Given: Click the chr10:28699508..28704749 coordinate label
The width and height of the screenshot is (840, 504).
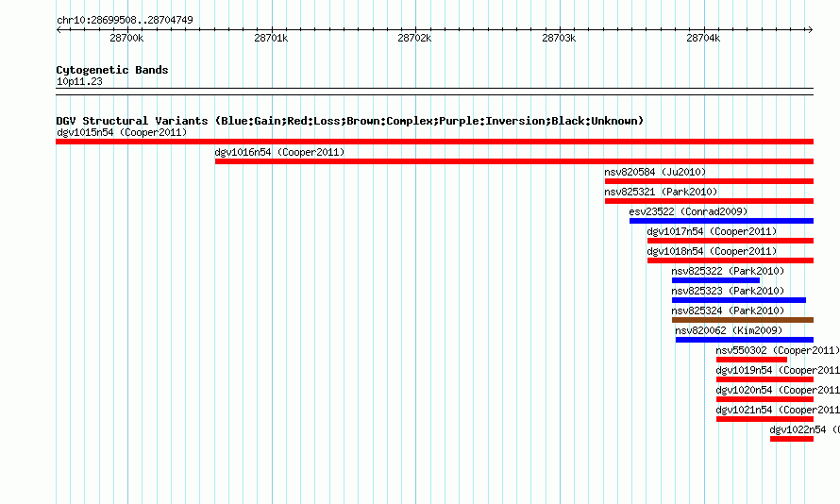Looking at the screenshot, I should pos(125,20).
